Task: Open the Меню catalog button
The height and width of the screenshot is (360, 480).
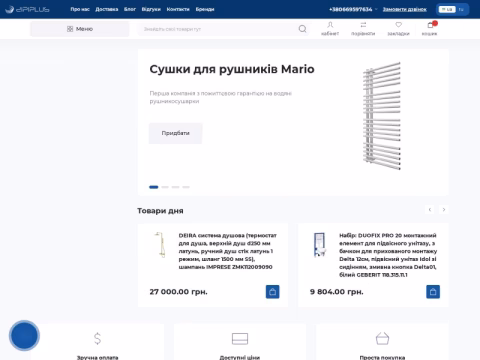Action: 80,29
